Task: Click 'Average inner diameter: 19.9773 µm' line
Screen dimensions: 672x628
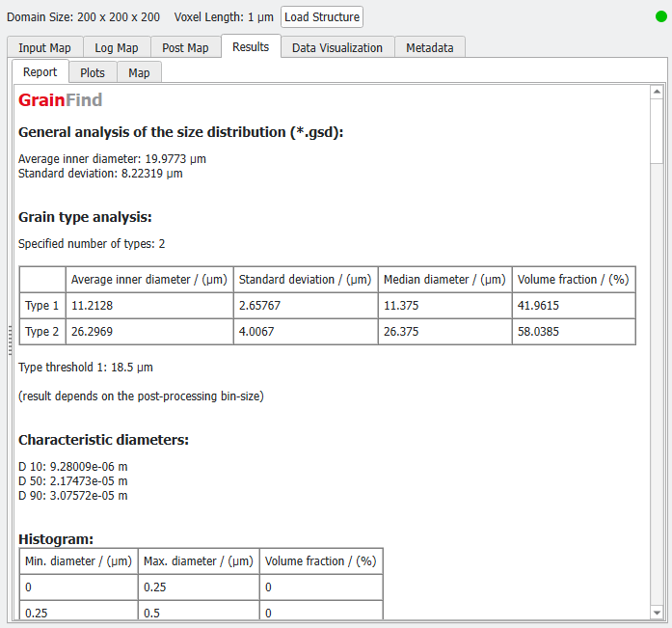Action: 112,159
